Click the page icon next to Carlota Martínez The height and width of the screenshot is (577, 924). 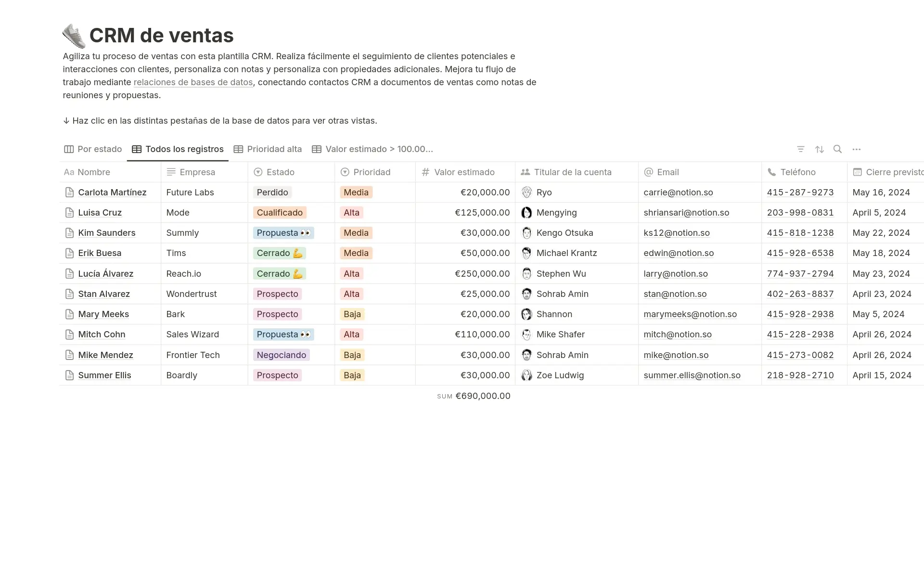[69, 192]
